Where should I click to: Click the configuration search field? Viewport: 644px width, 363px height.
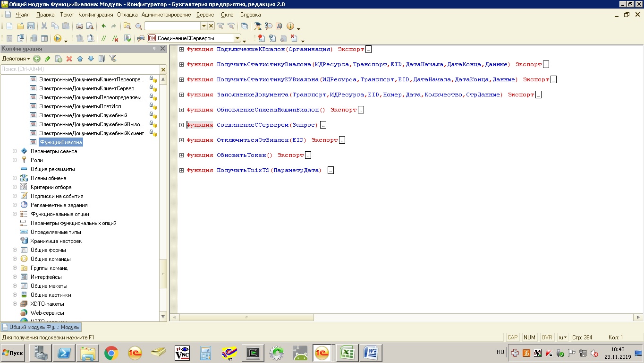80,69
